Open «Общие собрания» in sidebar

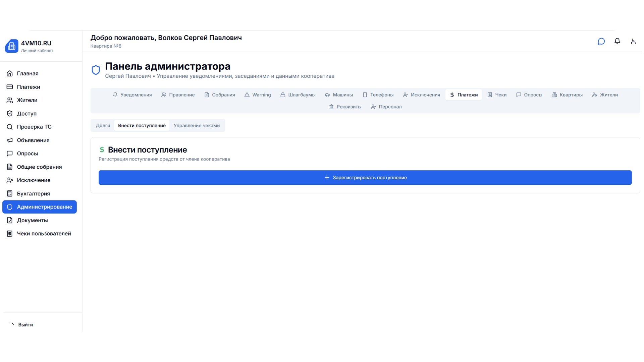tap(39, 167)
